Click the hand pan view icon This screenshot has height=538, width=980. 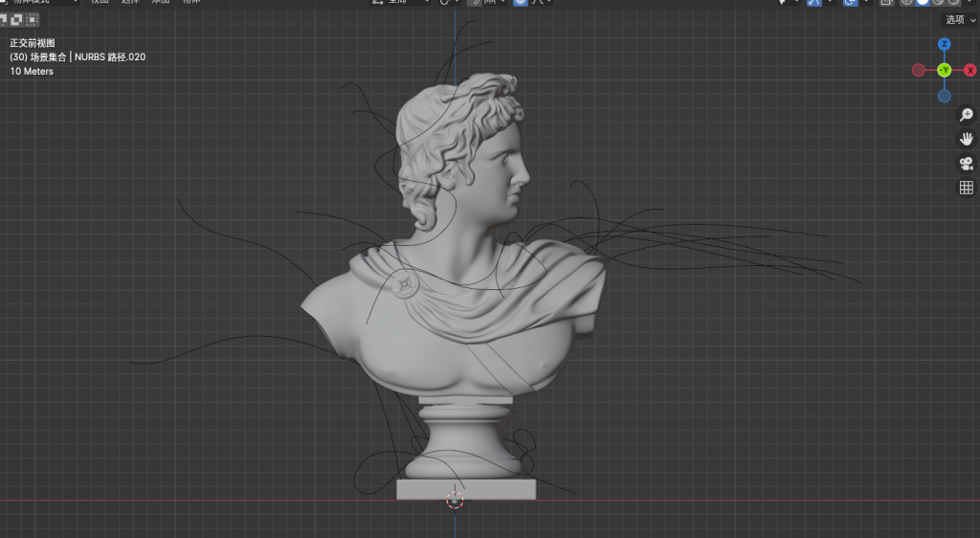click(x=966, y=139)
